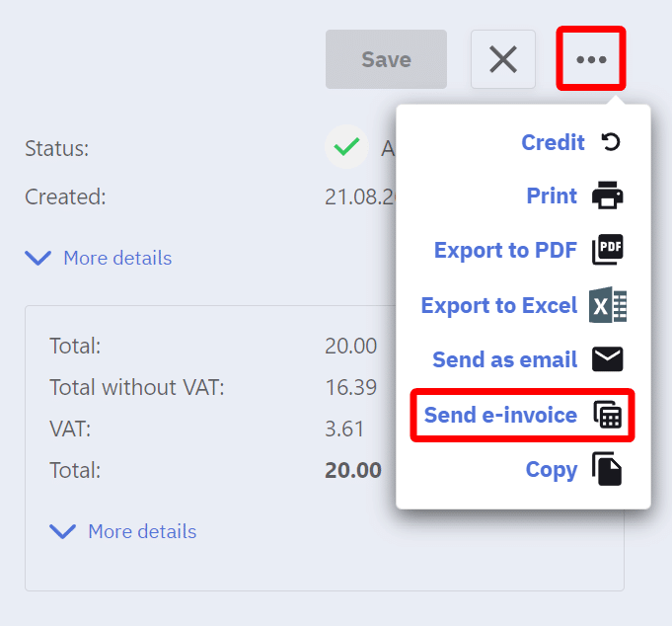Open the three-dot more options menu
672x626 pixels.
coord(591,60)
